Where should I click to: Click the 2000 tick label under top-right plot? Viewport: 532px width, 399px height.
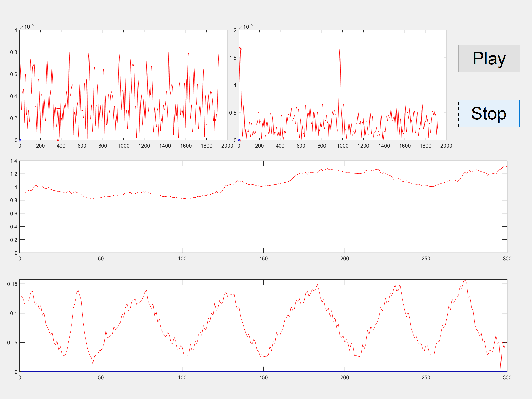click(x=446, y=146)
